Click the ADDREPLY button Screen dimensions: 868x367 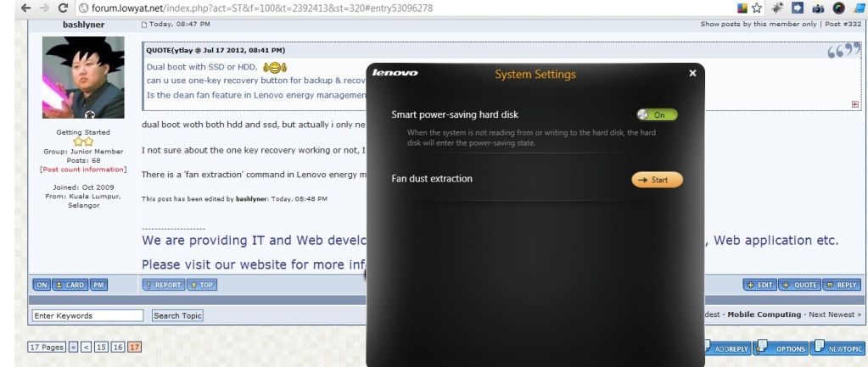[727, 348]
